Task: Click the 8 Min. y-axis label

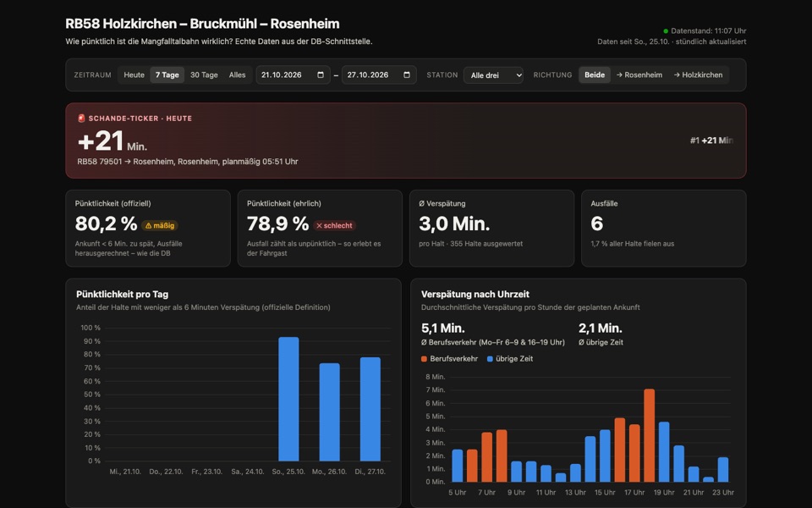Action: [435, 377]
